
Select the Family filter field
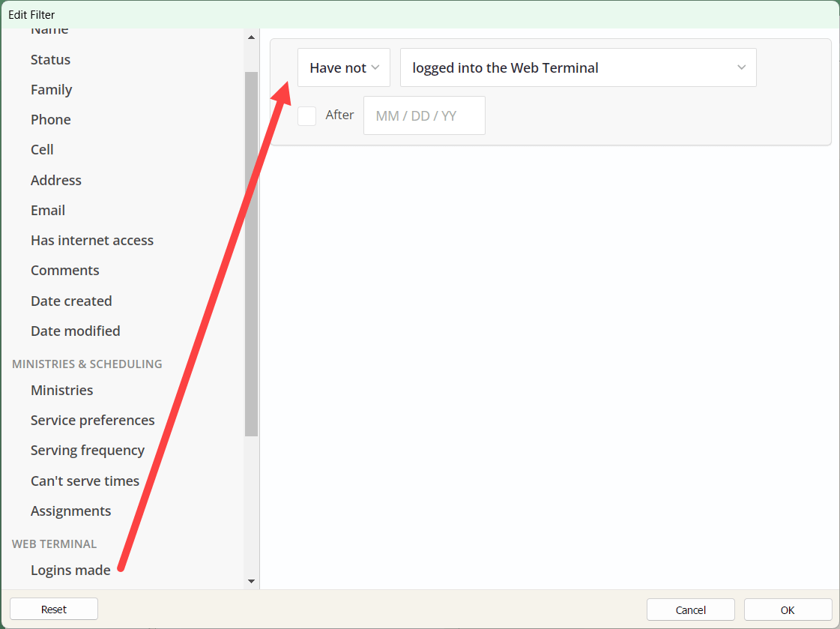point(51,89)
